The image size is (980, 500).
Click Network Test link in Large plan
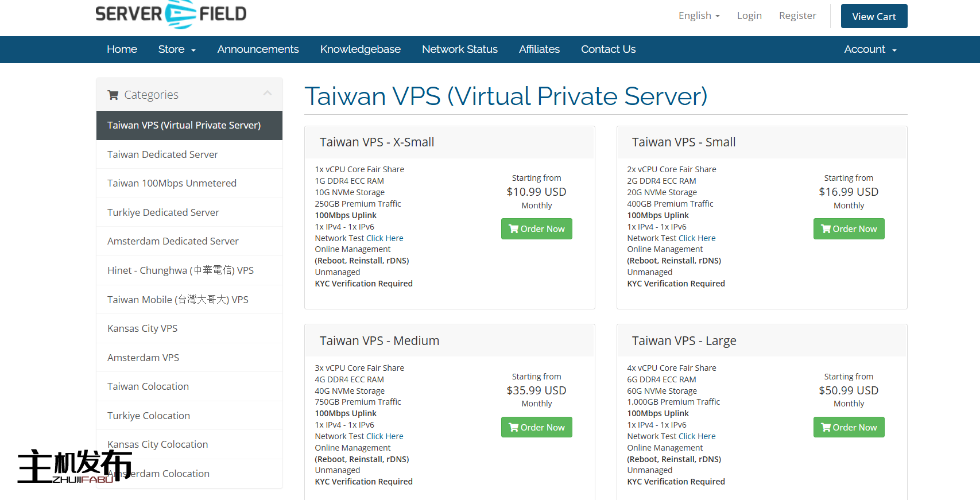(x=697, y=436)
